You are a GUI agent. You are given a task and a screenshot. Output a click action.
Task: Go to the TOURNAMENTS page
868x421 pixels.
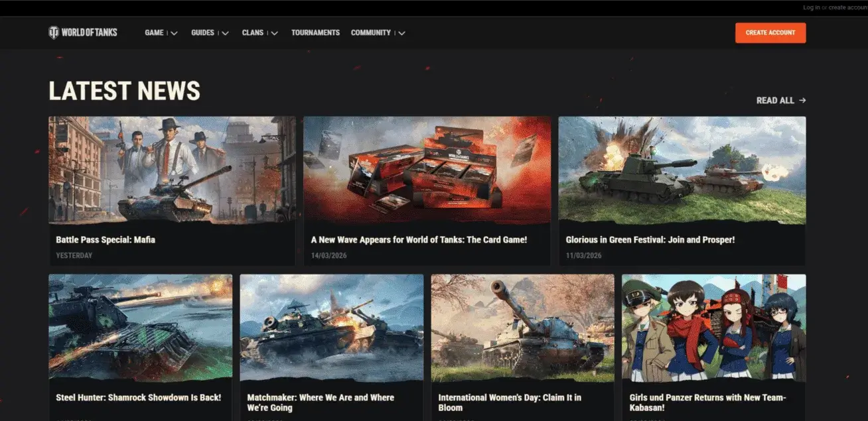(x=315, y=32)
